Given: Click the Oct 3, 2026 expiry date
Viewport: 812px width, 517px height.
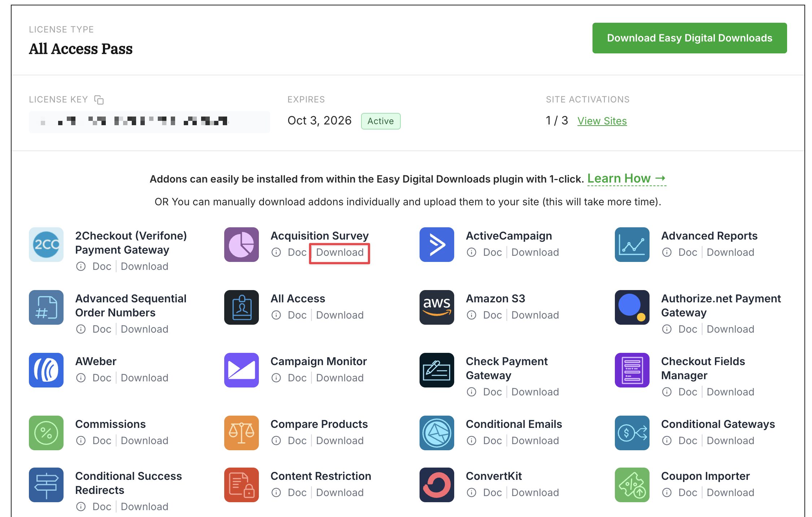Looking at the screenshot, I should coord(320,121).
